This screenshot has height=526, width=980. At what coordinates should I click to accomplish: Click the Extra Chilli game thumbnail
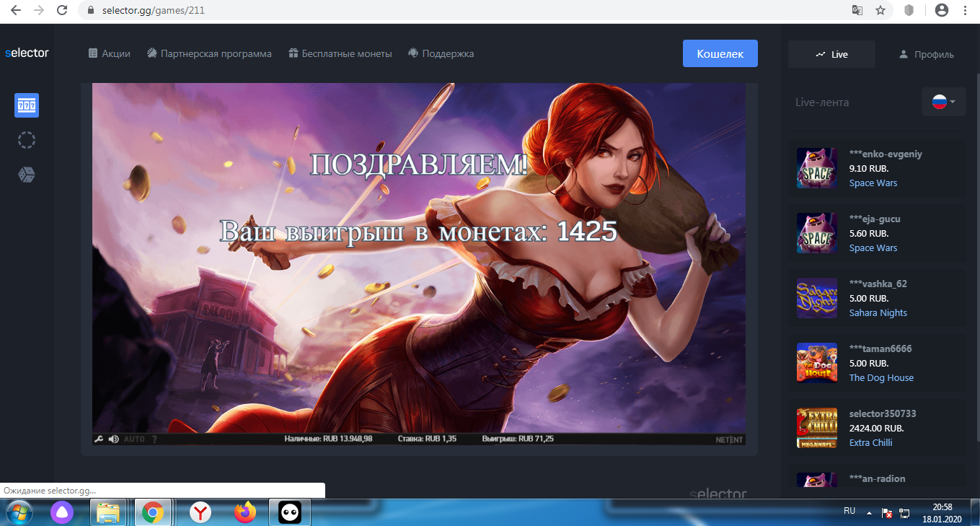tap(816, 428)
